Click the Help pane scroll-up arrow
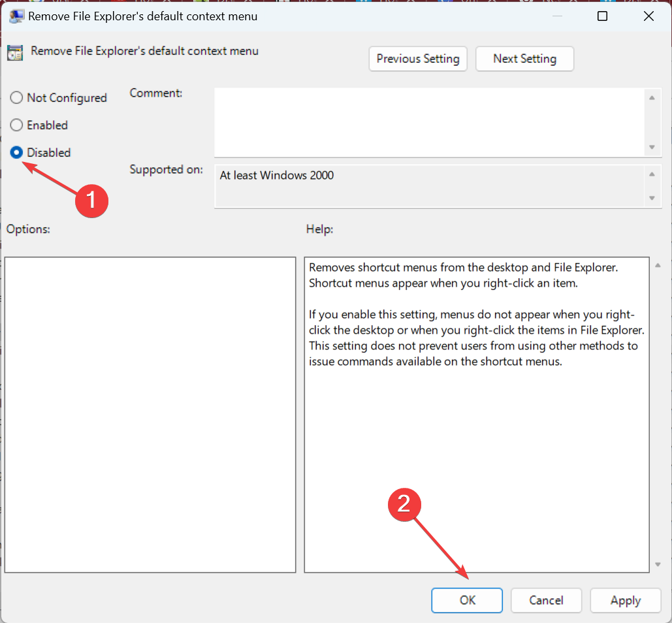The height and width of the screenshot is (623, 672). (x=658, y=266)
